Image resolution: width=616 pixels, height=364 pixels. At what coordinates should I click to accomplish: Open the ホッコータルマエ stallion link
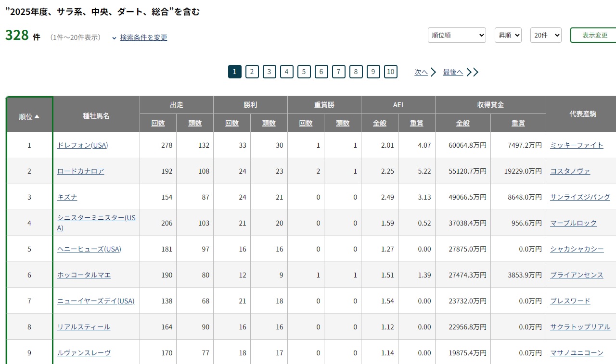[84, 275]
